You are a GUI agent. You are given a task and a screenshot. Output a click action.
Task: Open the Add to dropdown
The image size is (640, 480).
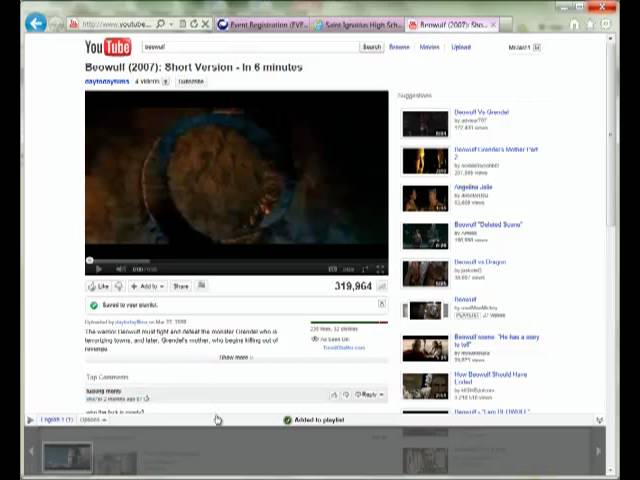(x=148, y=286)
